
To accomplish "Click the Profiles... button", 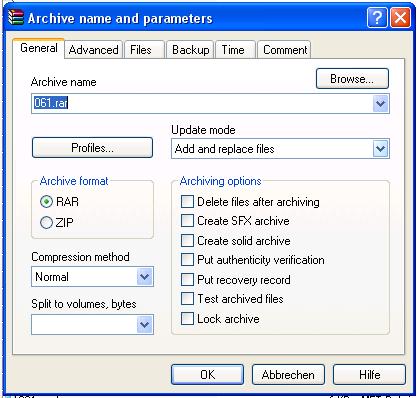I will [x=92, y=148].
